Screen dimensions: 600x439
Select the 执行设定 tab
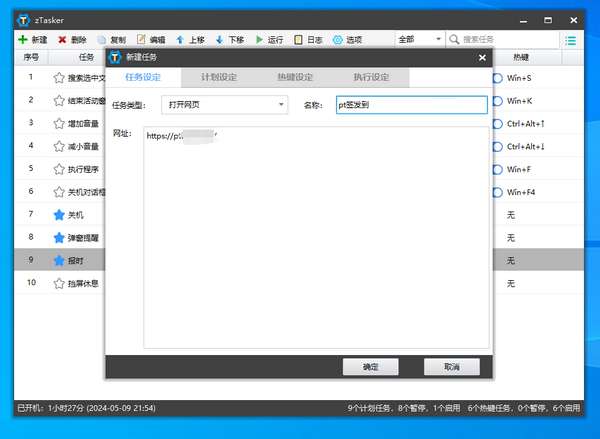point(371,77)
